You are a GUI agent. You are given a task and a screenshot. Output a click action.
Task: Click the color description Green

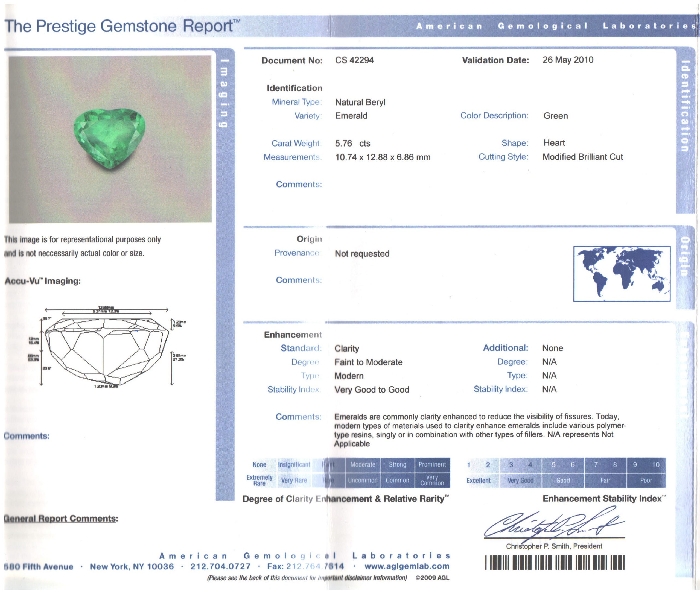[555, 116]
